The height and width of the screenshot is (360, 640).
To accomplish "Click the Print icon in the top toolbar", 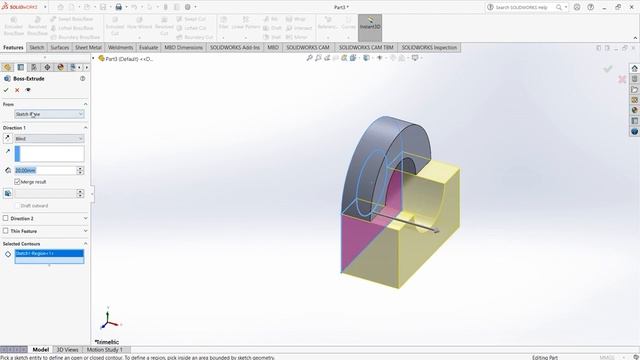I will tap(118, 7).
